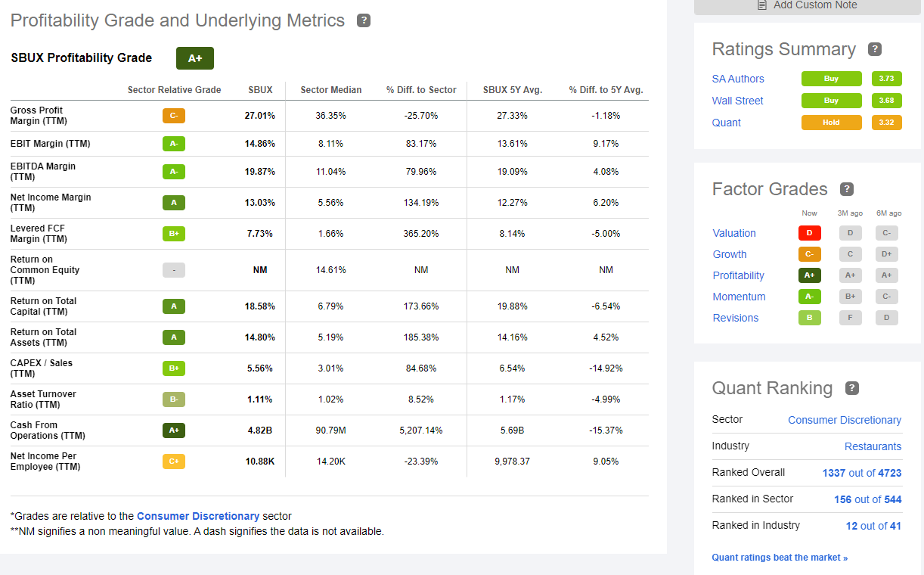Click the 3.68 Wall Street score badge
Viewport: 924px width, 575px height.
(x=886, y=101)
